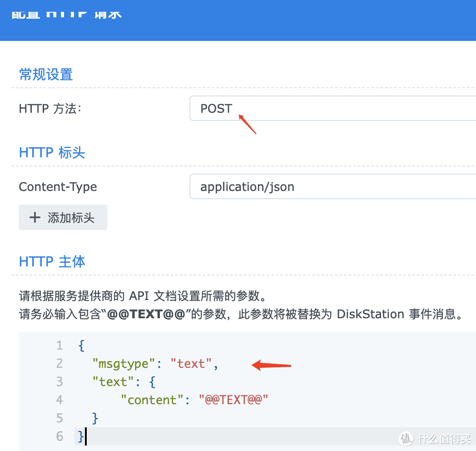
Task: Click the 什么值得买 watermark logo icon
Action: (406, 438)
